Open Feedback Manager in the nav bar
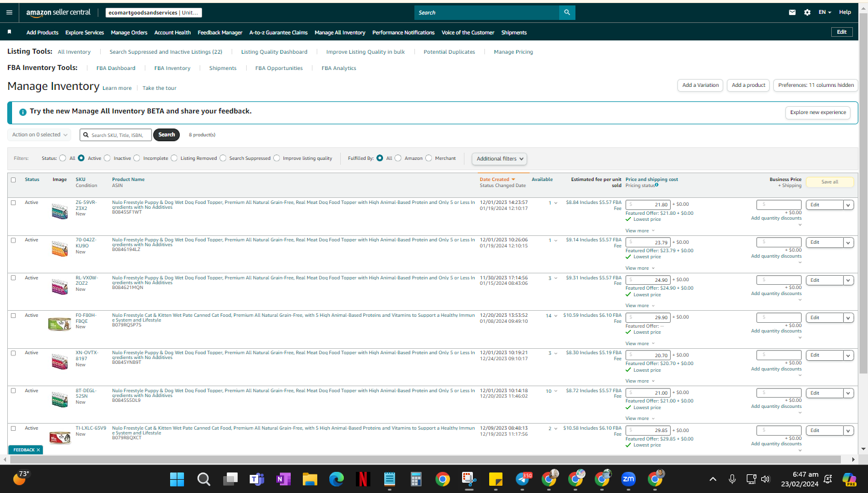The height and width of the screenshot is (493, 868). coord(220,33)
